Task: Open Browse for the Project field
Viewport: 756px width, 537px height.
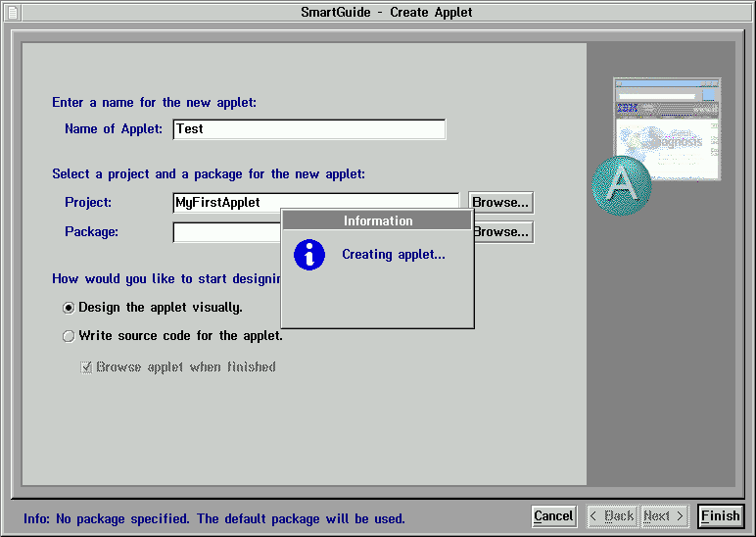Action: pyautogui.click(x=500, y=203)
